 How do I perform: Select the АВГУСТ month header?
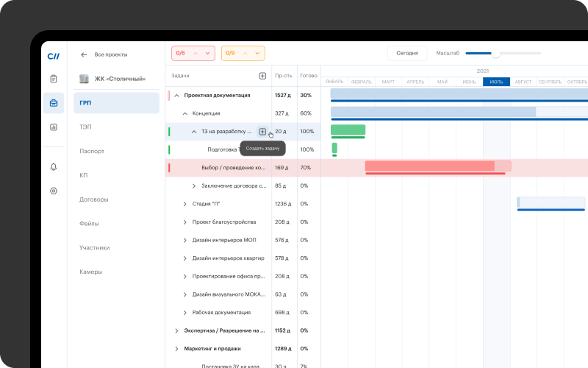click(523, 82)
